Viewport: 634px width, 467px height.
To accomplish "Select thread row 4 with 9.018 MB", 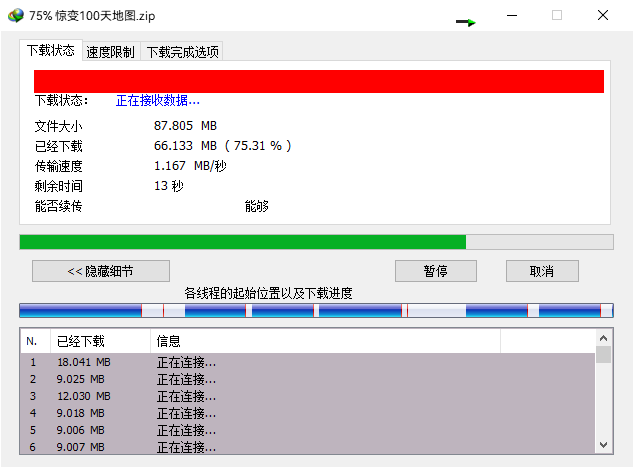I will click(308, 413).
